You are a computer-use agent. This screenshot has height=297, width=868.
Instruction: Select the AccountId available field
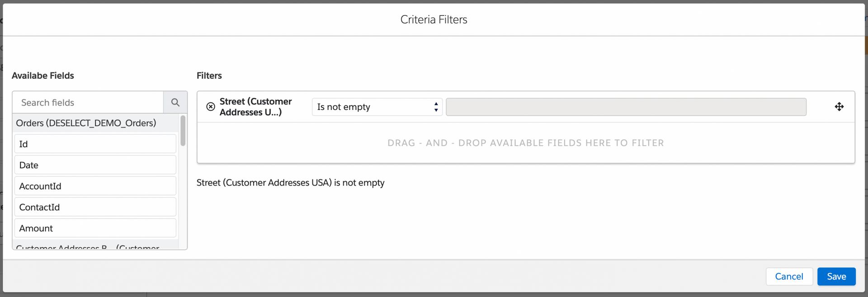point(95,186)
